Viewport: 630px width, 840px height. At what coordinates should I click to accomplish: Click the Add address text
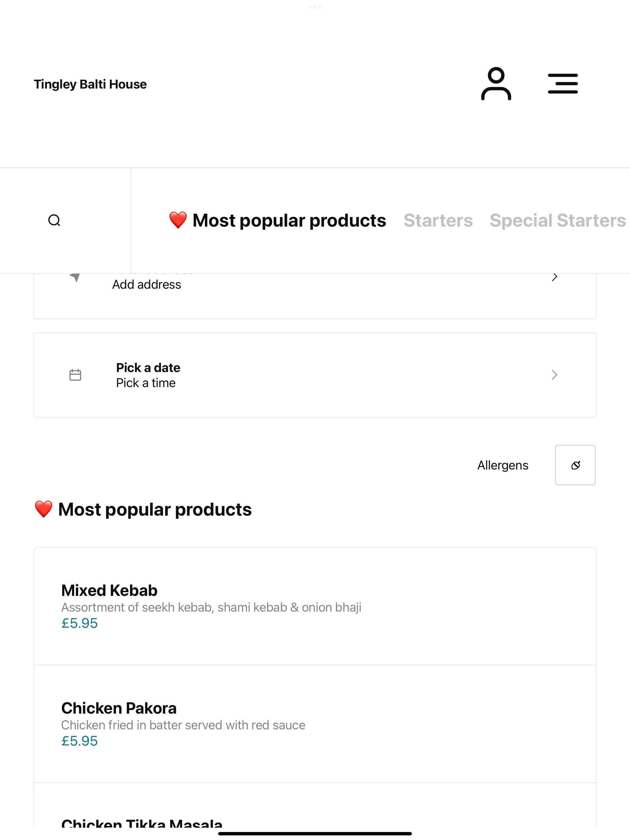(x=146, y=284)
